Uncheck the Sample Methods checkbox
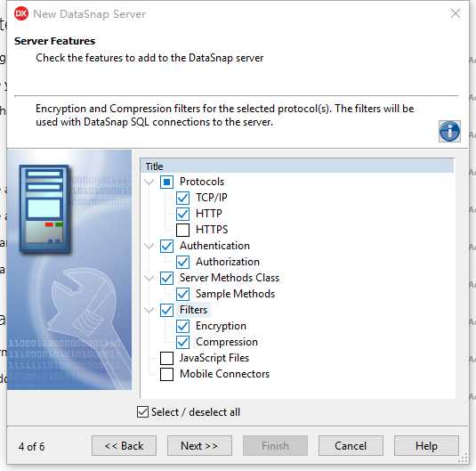 pyautogui.click(x=182, y=294)
